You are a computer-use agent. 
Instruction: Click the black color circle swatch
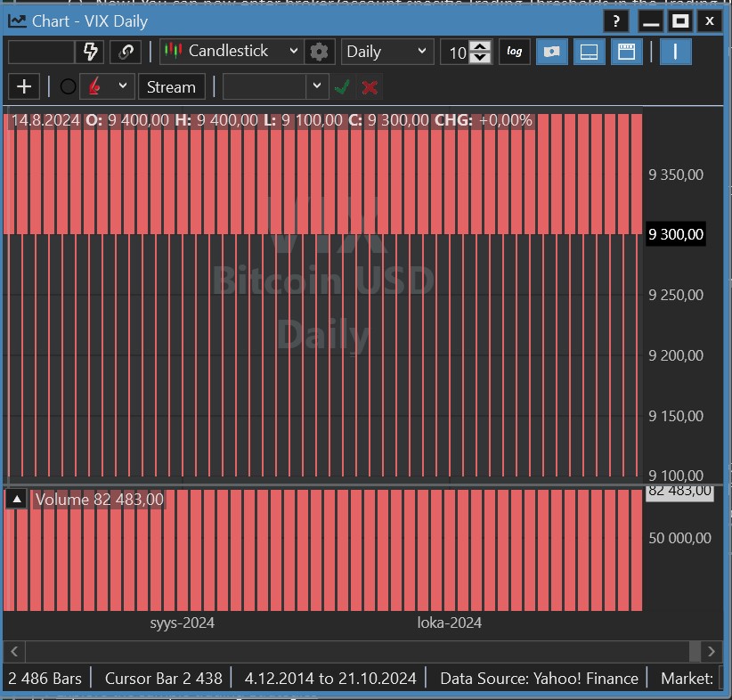point(68,86)
